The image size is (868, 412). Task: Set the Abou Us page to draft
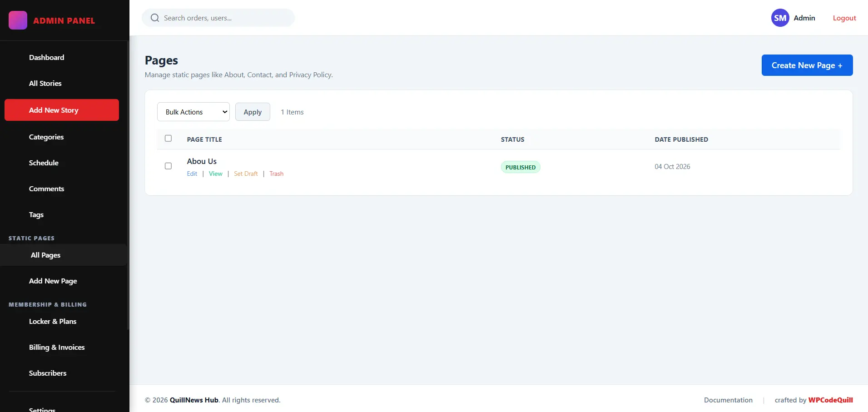pos(246,174)
